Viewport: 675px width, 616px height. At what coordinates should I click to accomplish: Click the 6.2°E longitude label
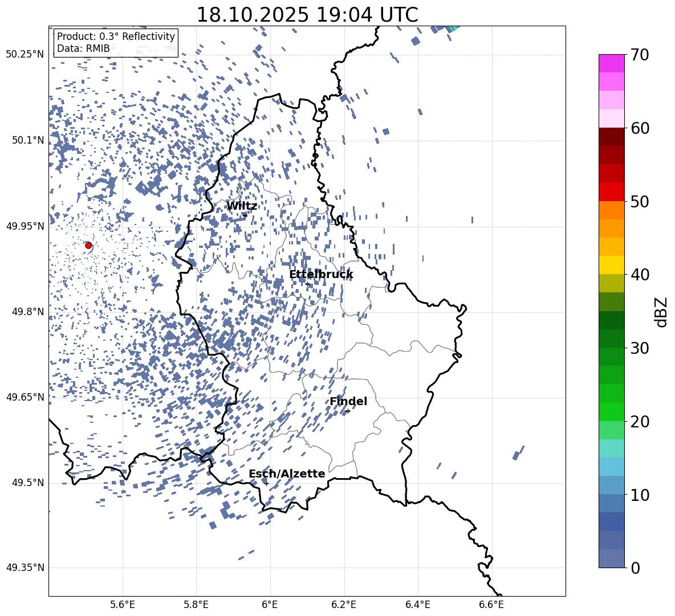coord(344,605)
